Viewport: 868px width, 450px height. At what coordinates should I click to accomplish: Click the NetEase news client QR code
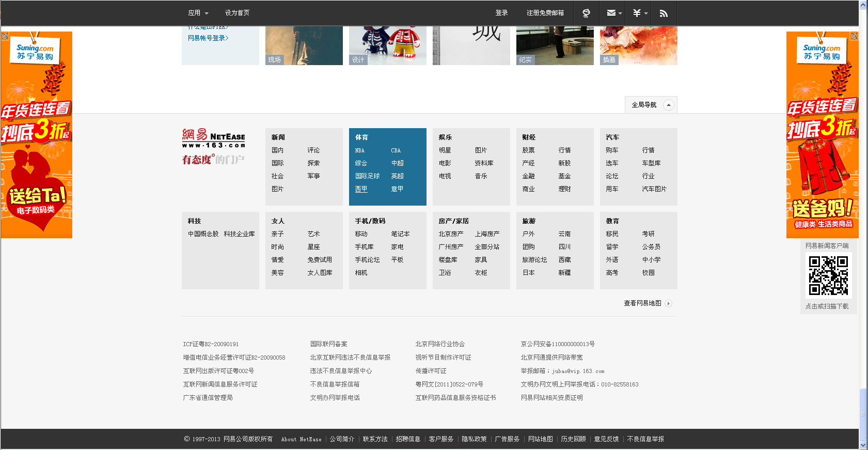coord(828,275)
